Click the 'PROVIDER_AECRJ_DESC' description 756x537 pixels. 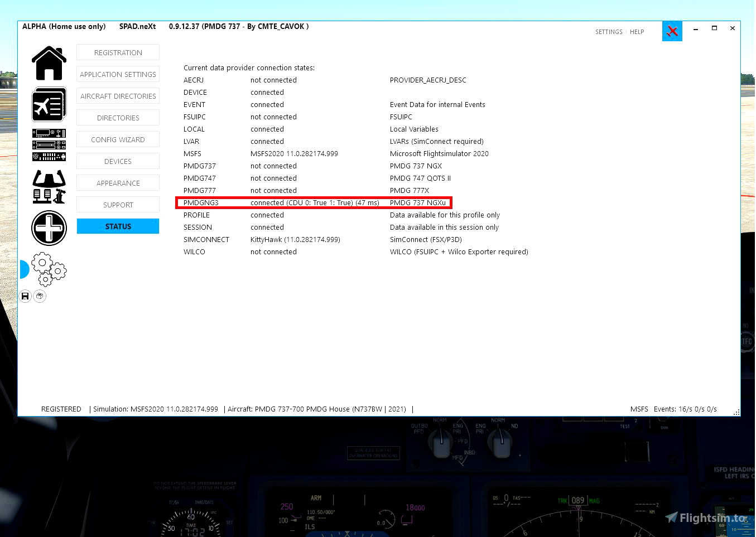428,80
